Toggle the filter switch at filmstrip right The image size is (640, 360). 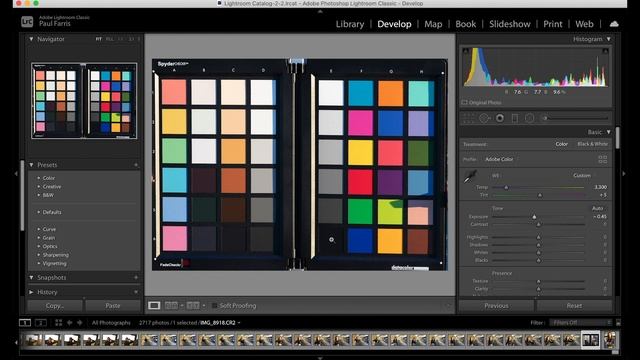[x=618, y=322]
